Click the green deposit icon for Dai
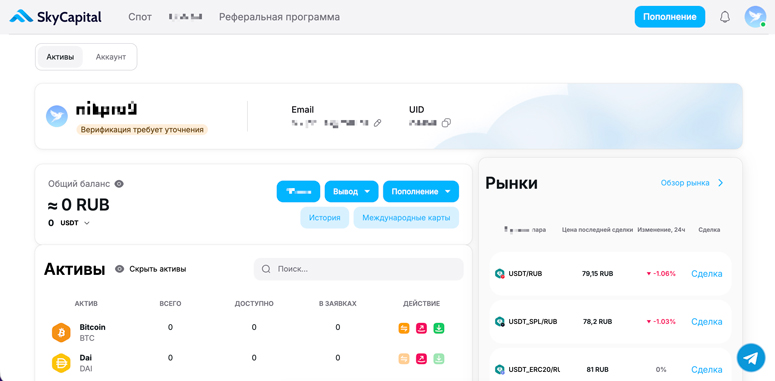 (x=438, y=359)
